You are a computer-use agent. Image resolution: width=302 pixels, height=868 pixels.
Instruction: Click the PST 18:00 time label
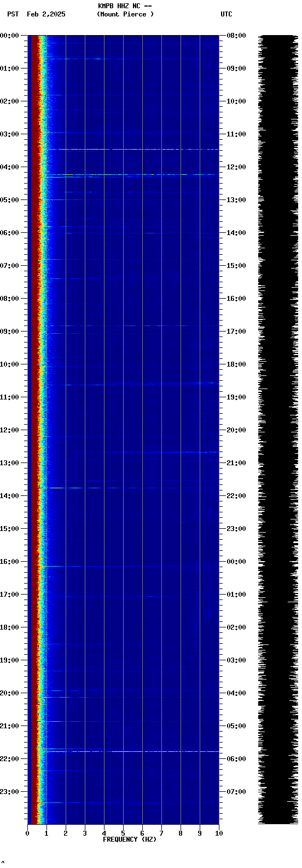click(9, 627)
